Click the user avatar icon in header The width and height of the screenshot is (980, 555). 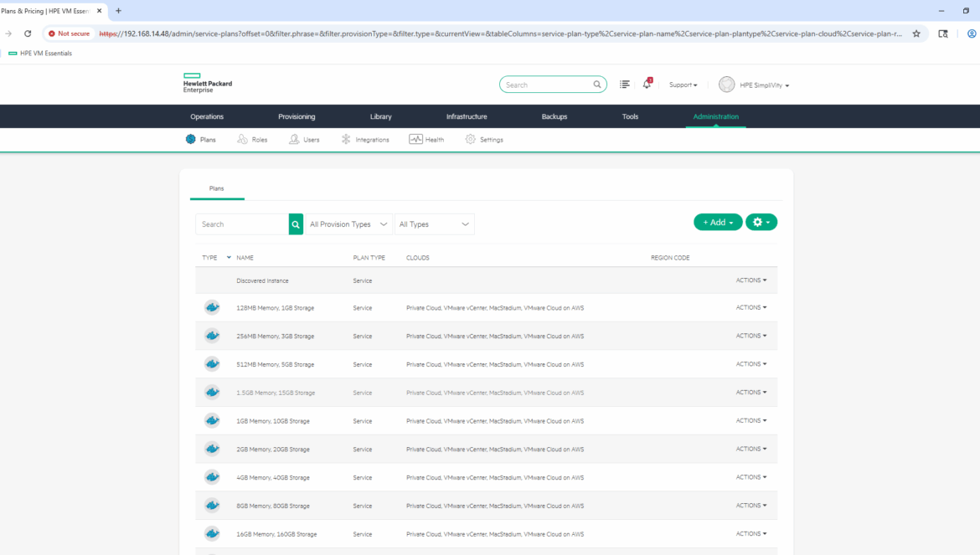pos(726,85)
